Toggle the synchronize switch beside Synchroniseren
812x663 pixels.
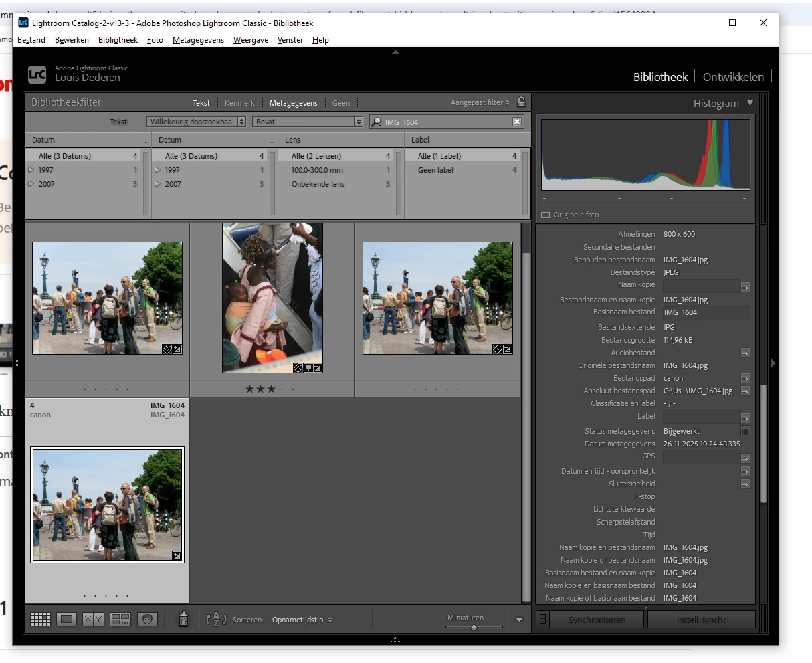tap(542, 620)
